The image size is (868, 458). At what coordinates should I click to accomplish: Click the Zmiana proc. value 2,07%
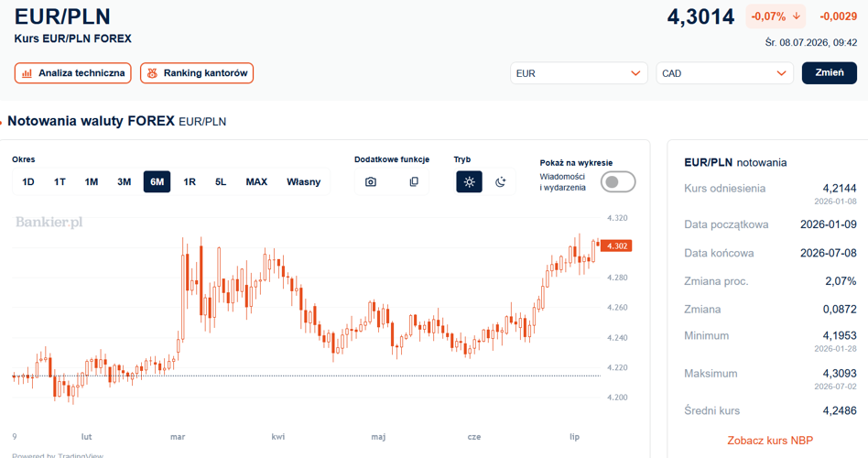click(x=841, y=281)
